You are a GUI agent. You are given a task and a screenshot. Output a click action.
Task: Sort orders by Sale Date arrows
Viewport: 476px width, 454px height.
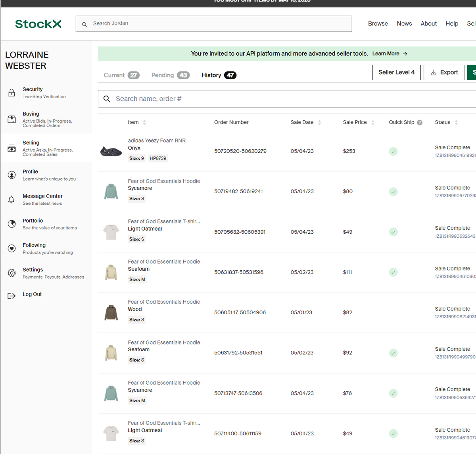[x=319, y=123]
